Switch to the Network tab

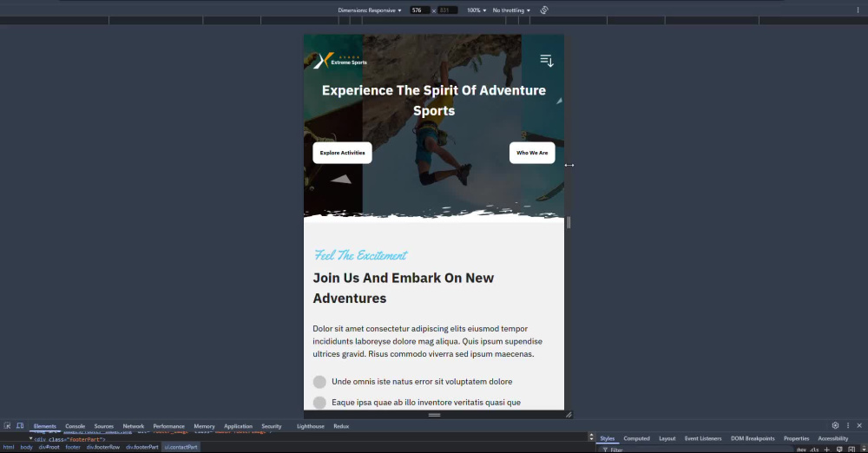coord(134,426)
